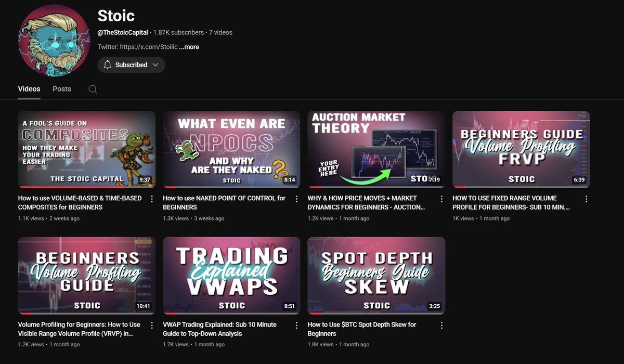Click the Twitter x.com/Stoiiic description text

(137, 47)
